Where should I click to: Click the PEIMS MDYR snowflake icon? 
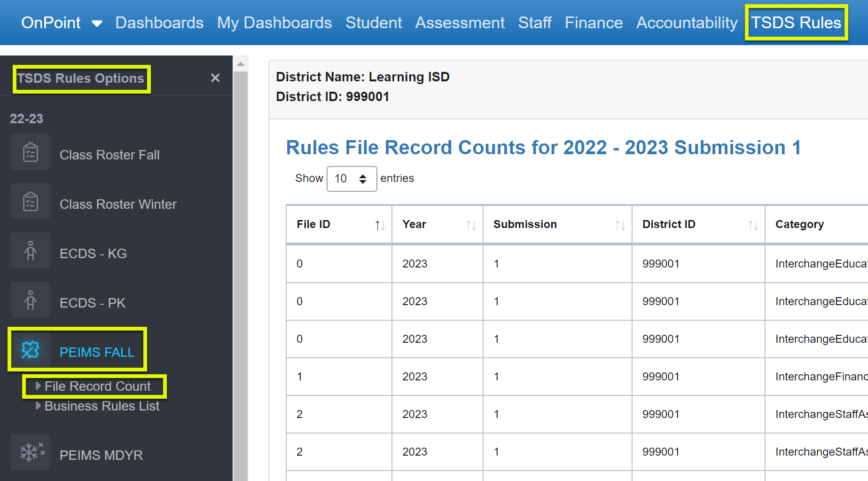[x=30, y=452]
